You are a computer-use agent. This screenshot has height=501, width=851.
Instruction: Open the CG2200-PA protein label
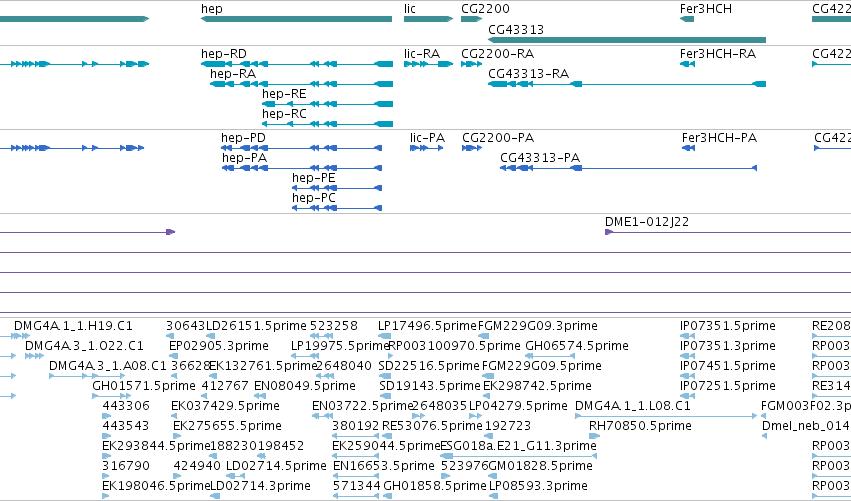point(498,138)
